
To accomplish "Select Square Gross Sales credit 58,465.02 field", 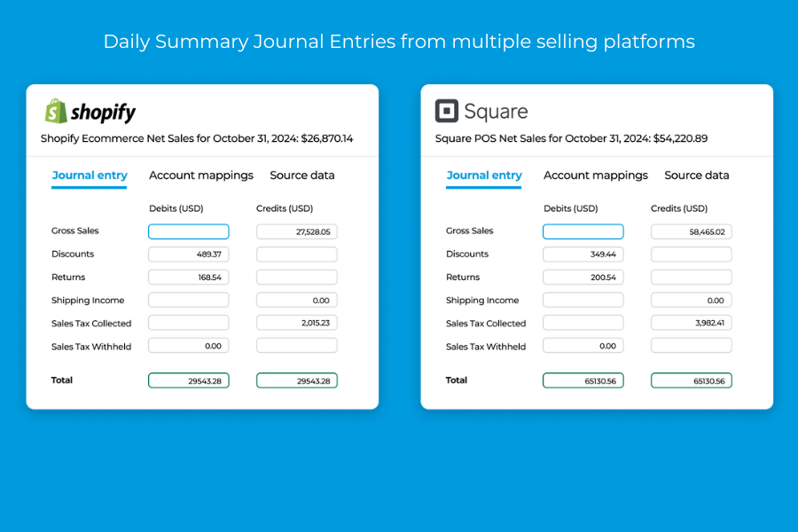I will tap(692, 231).
